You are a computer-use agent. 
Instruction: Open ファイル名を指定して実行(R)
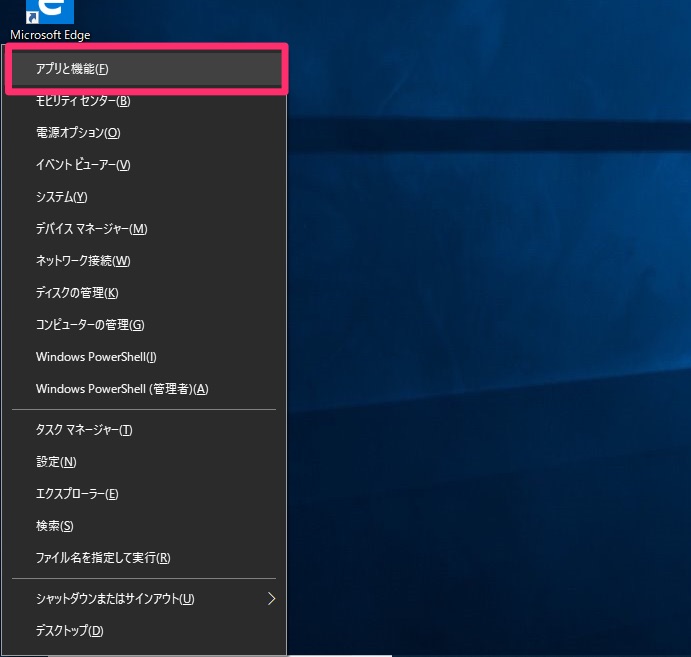click(144, 558)
